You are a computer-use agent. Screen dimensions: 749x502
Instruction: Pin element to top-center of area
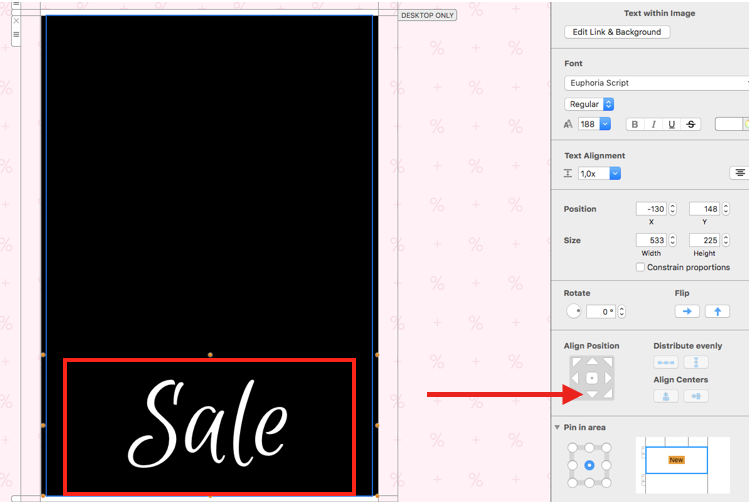pyautogui.click(x=589, y=448)
